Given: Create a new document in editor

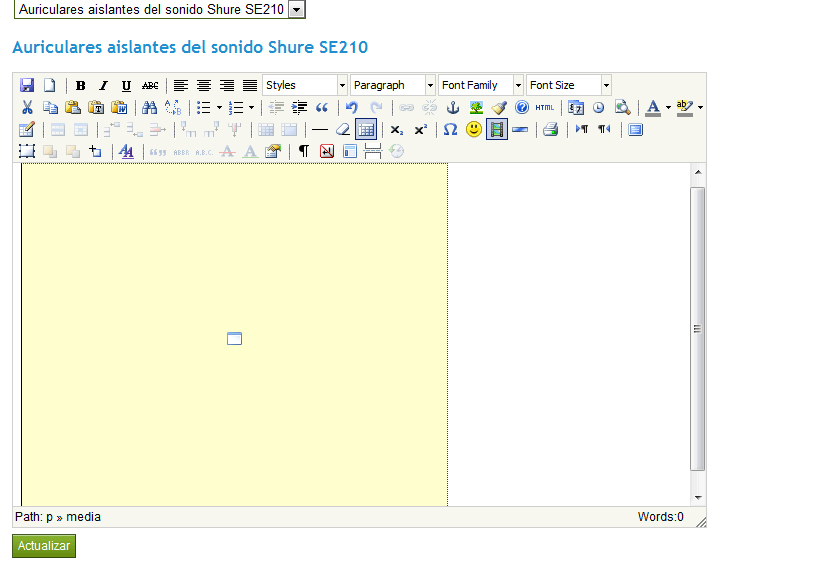Looking at the screenshot, I should click(50, 85).
